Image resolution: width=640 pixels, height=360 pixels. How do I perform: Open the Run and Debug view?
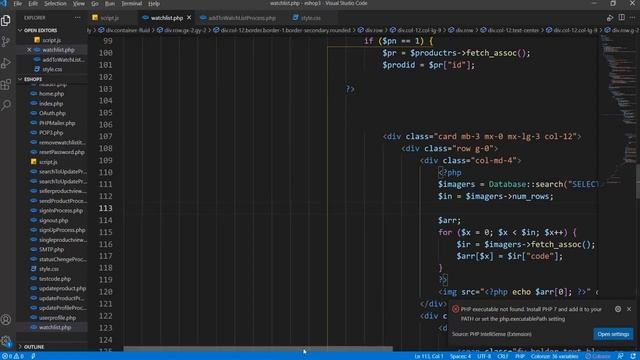[x=6, y=63]
